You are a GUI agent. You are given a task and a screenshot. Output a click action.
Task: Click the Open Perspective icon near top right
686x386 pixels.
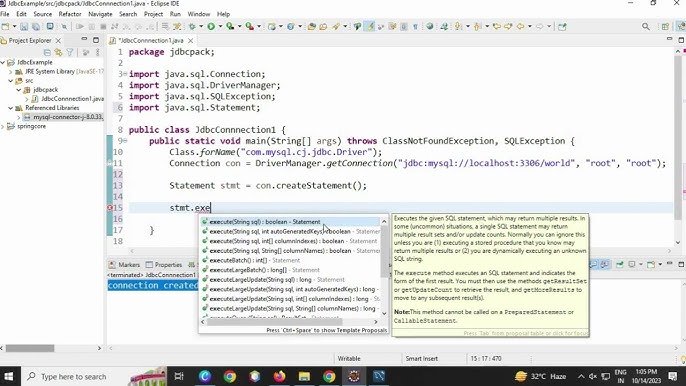click(665, 27)
